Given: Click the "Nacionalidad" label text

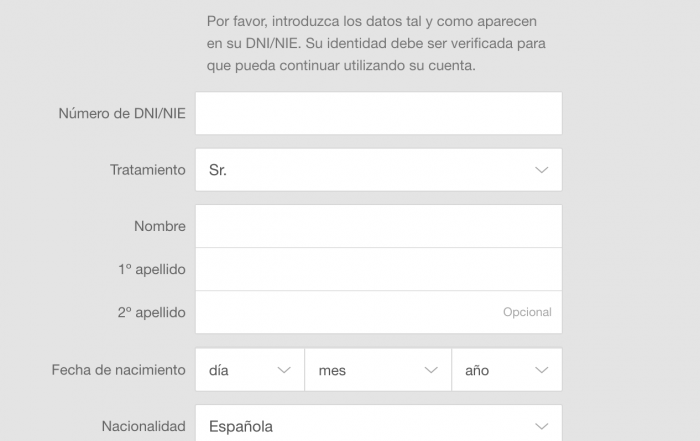Looking at the screenshot, I should (x=143, y=427).
